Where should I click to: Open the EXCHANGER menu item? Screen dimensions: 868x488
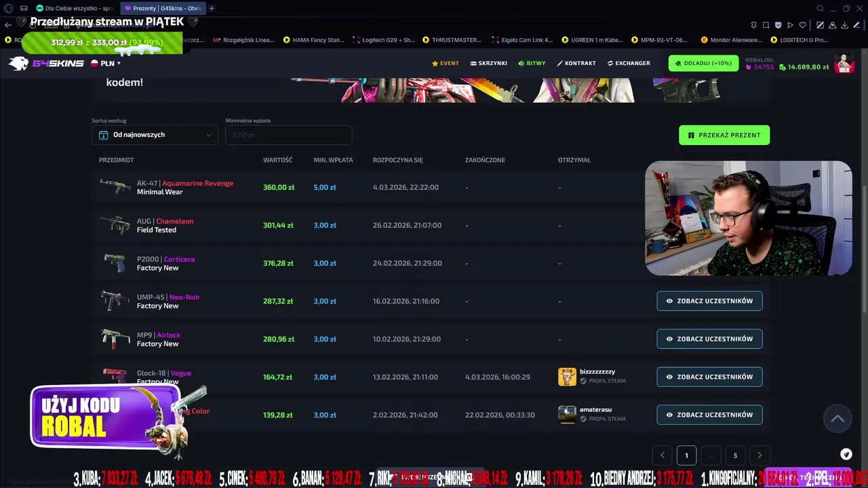pos(629,63)
